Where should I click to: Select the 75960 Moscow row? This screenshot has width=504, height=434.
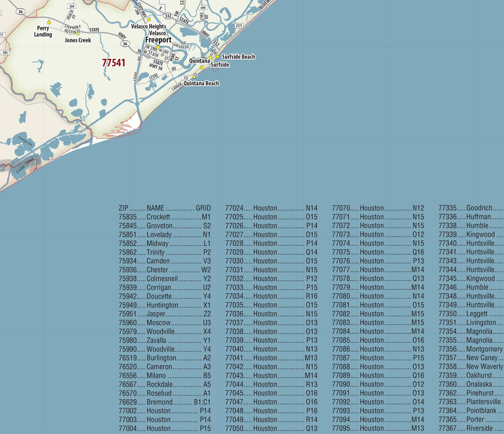165,323
